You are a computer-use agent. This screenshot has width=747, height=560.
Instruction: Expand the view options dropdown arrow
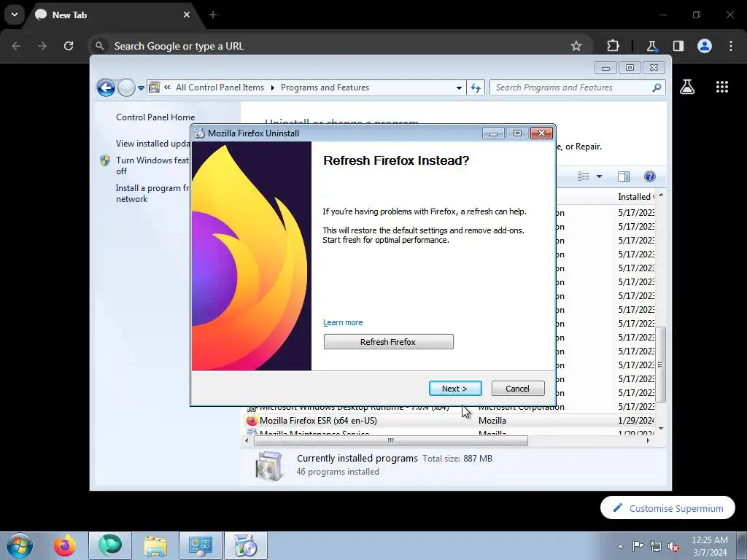600,176
